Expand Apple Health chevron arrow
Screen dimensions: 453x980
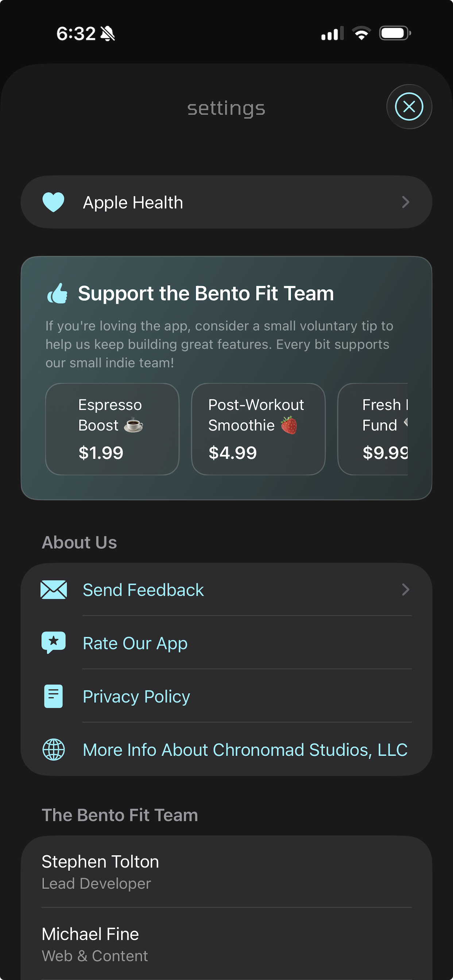pyautogui.click(x=406, y=202)
